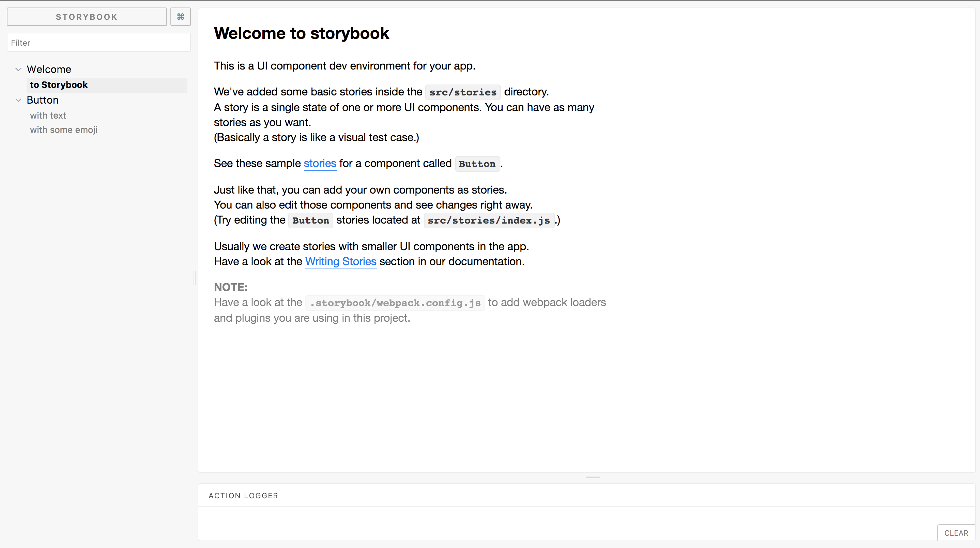Click the 'Welcome to storybook' heading
The width and height of the screenshot is (980, 548).
[x=301, y=33]
